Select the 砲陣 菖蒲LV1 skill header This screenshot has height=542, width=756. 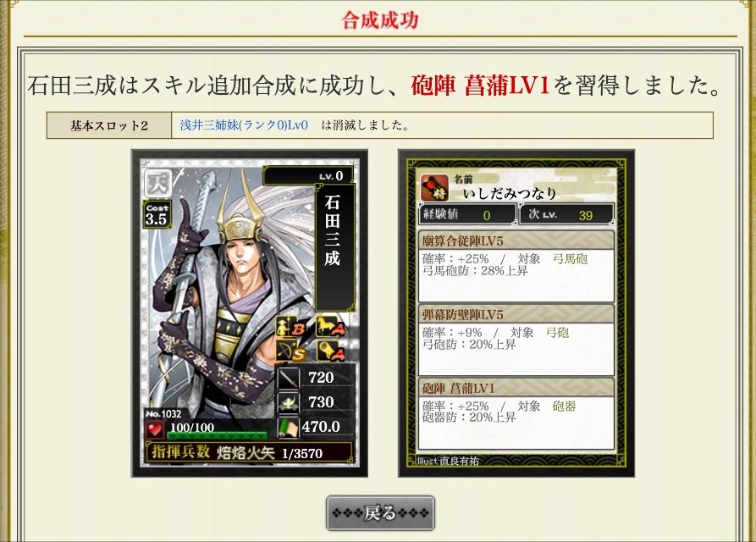click(516, 388)
